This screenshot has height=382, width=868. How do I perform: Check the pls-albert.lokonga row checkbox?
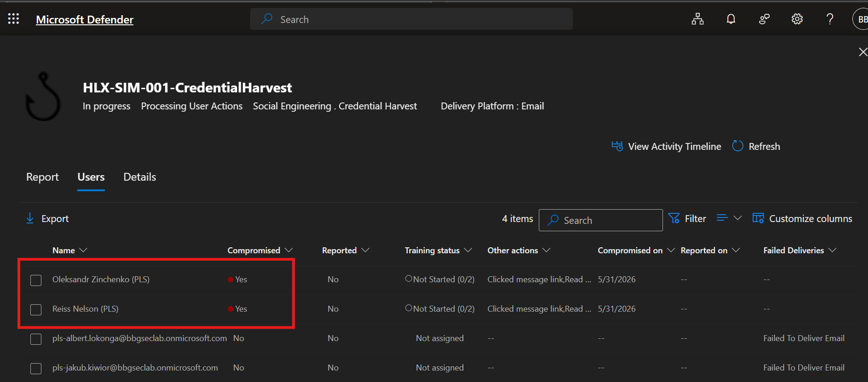[x=36, y=339]
